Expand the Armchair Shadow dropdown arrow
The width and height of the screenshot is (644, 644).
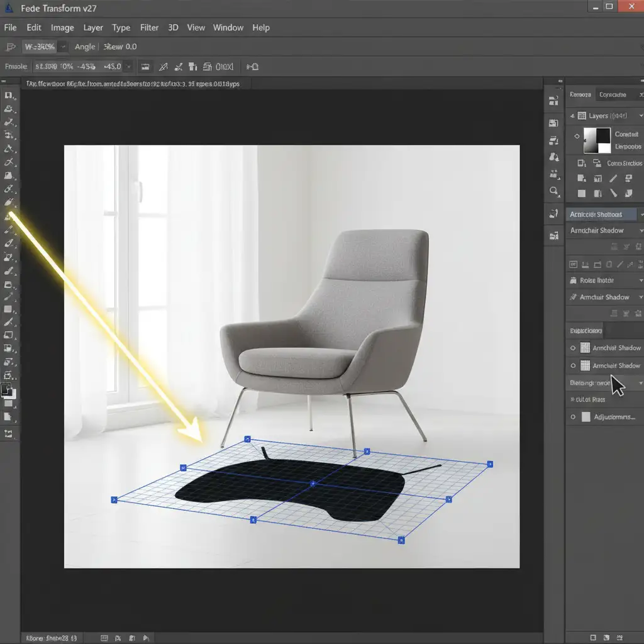pos(640,231)
